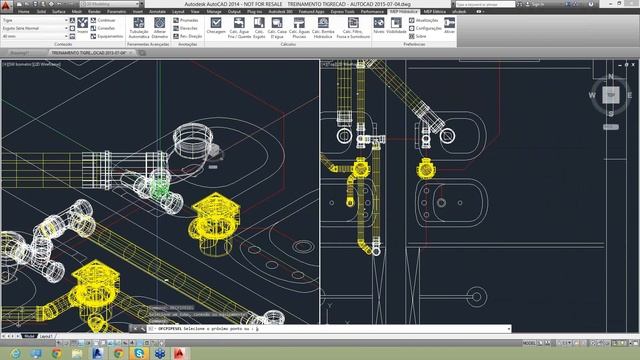640x360 pixels.
Task: Switch to the MEP Elétrica ribbon tab
Action: 434,11
